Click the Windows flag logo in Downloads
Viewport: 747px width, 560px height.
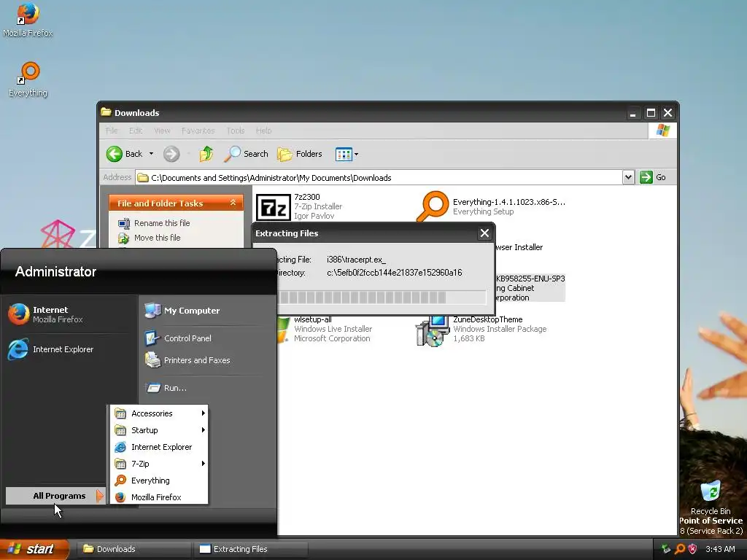pyautogui.click(x=662, y=131)
